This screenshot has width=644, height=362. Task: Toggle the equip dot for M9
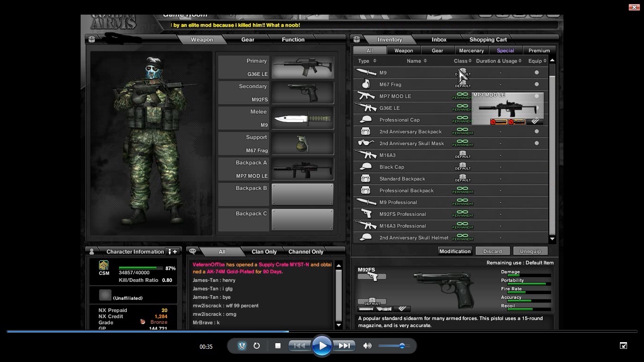[x=537, y=73]
